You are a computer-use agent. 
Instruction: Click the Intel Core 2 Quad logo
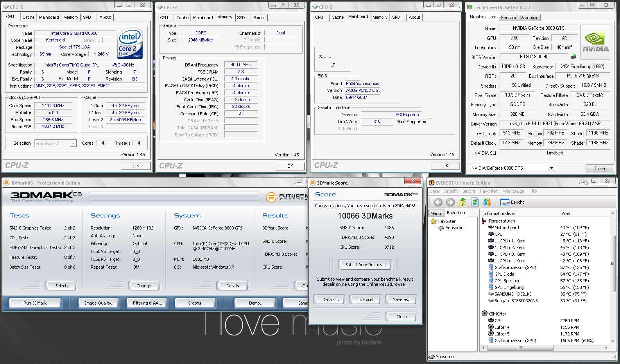tap(130, 43)
